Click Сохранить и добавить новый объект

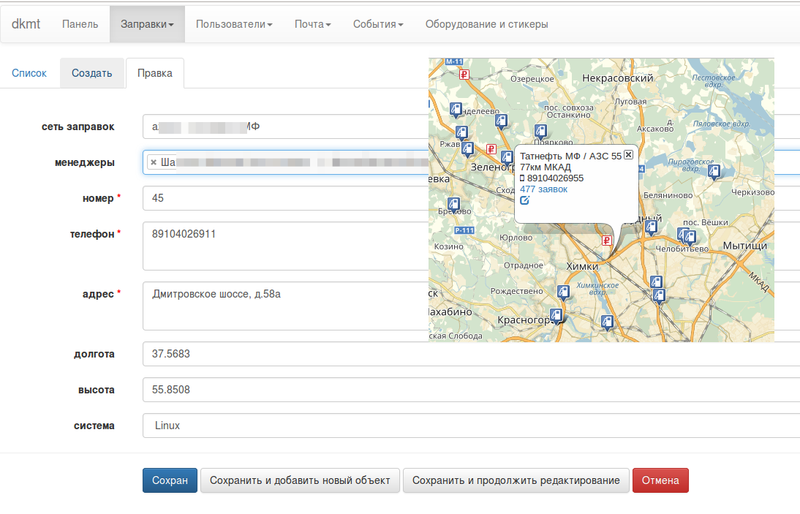tap(300, 480)
